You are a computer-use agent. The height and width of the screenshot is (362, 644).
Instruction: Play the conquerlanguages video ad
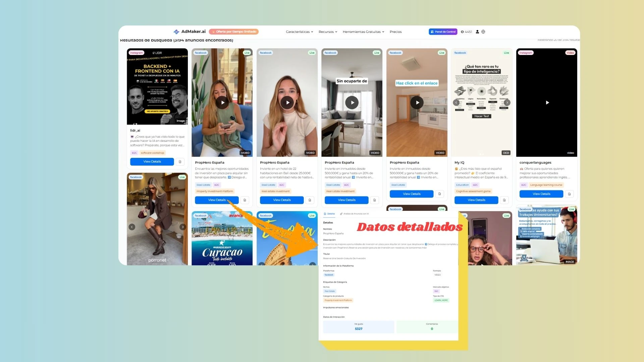546,103
